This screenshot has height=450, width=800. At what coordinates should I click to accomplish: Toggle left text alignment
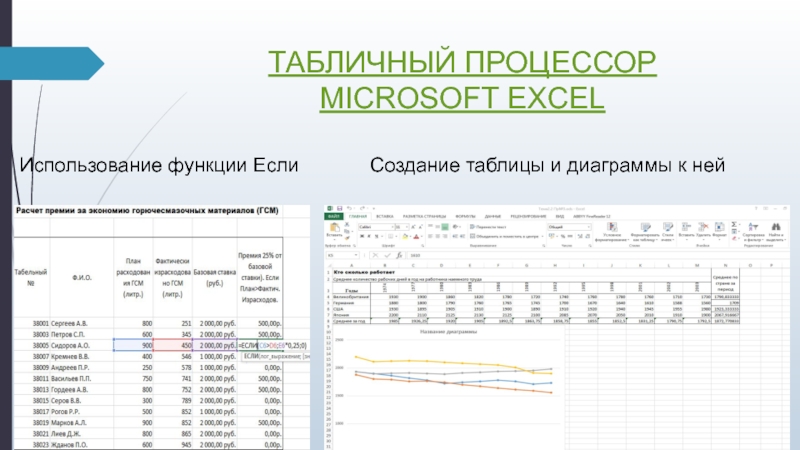click(430, 236)
